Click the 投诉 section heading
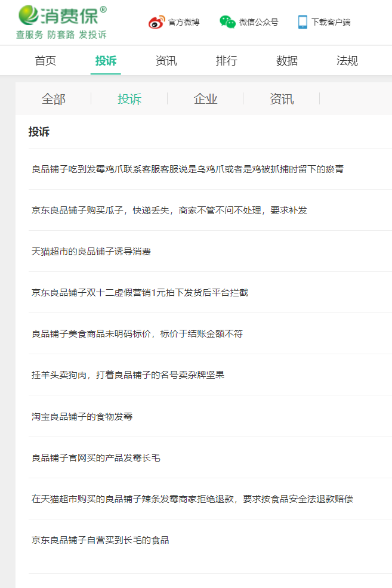392x588 pixels. [39, 132]
